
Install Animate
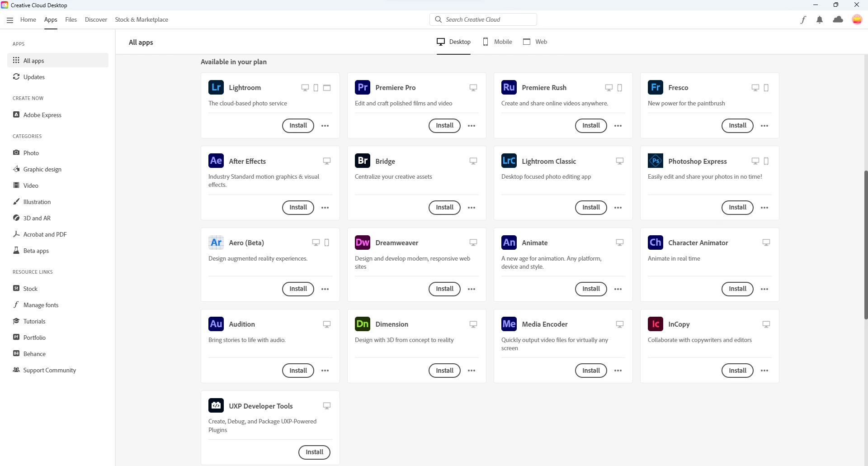click(591, 289)
